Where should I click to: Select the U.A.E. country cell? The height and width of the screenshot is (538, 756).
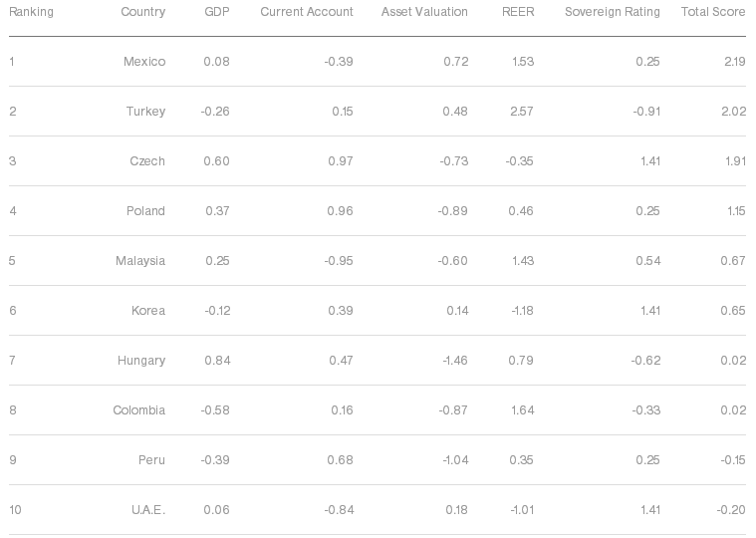[148, 510]
